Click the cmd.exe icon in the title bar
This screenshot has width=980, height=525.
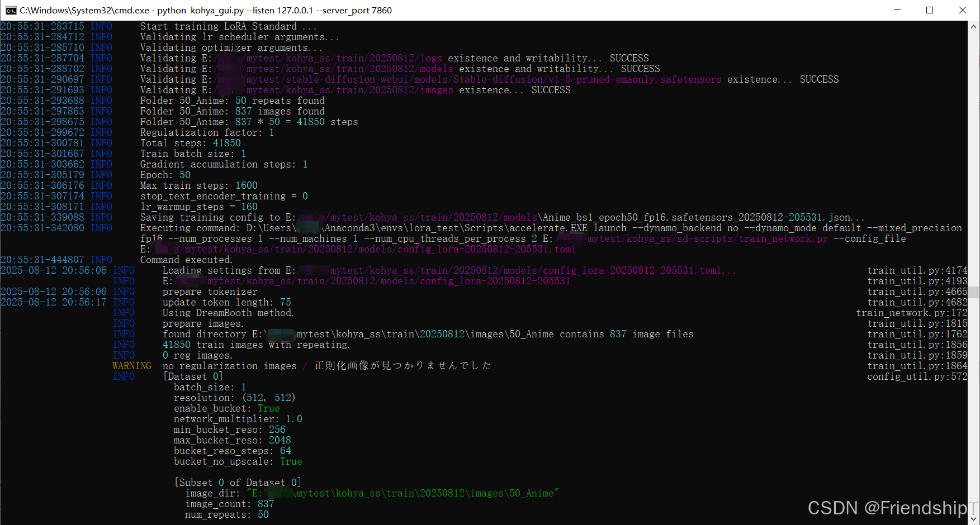[12, 10]
